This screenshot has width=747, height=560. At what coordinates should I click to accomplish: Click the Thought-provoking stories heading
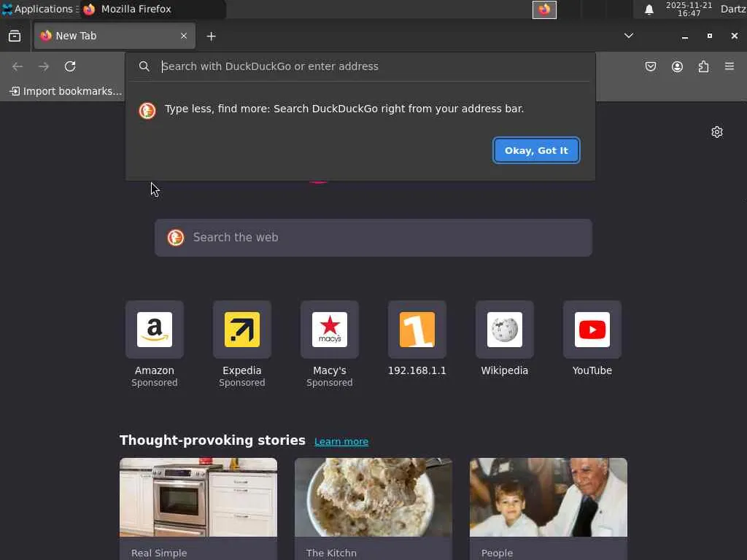(x=212, y=440)
